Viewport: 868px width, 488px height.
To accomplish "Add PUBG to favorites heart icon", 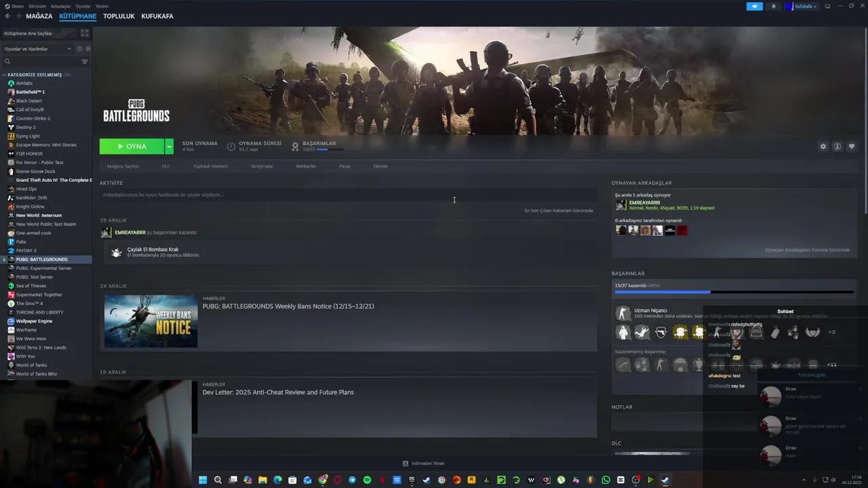I will point(852,146).
